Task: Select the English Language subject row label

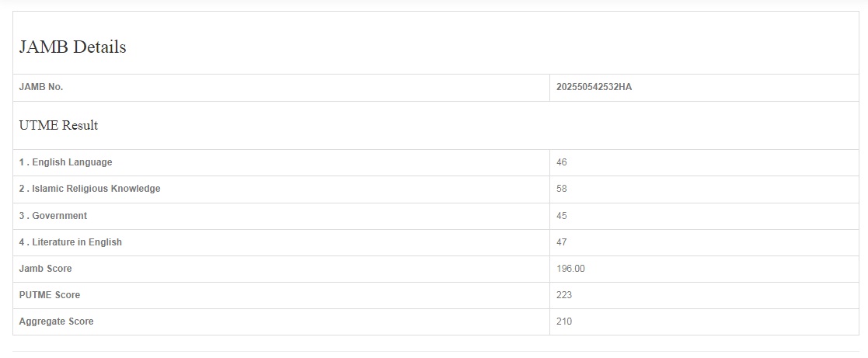Action: pyautogui.click(x=66, y=162)
